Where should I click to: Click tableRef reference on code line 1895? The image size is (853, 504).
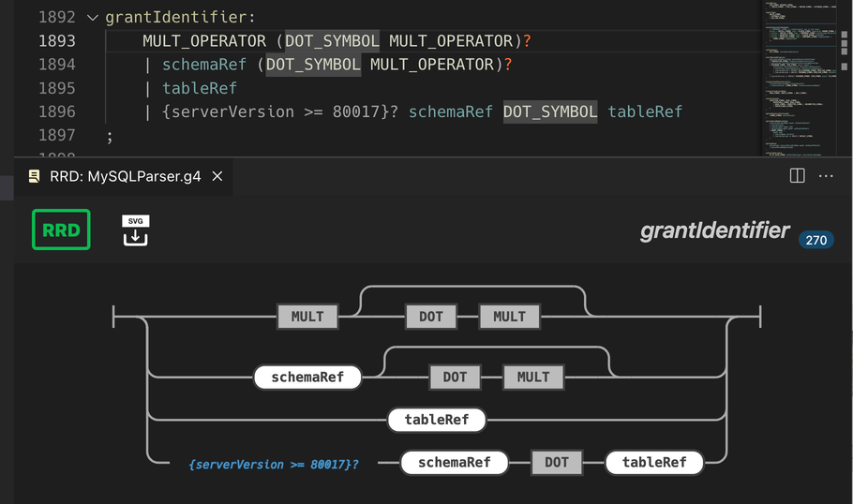click(200, 88)
